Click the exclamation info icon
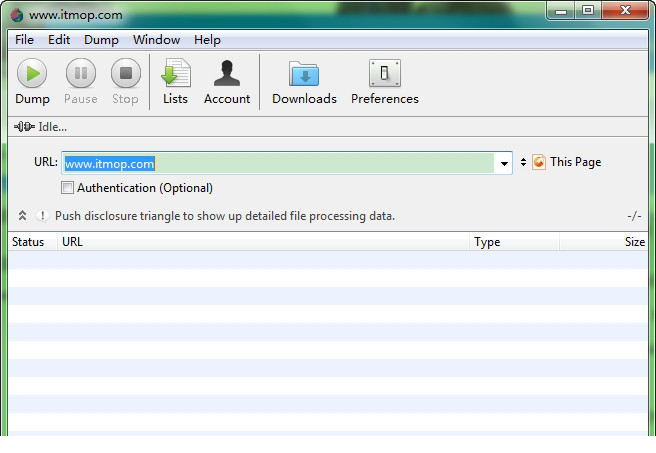Image resolution: width=656 pixels, height=453 pixels. (x=42, y=216)
